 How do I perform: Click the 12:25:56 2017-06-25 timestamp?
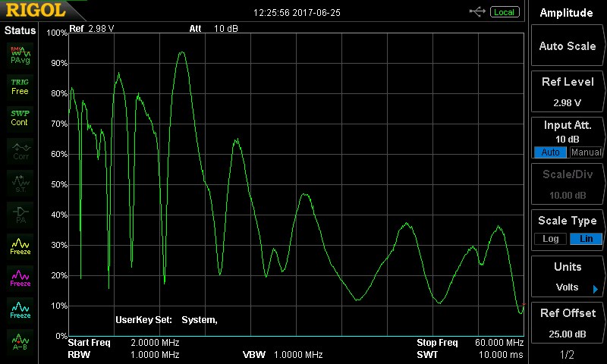(x=297, y=13)
